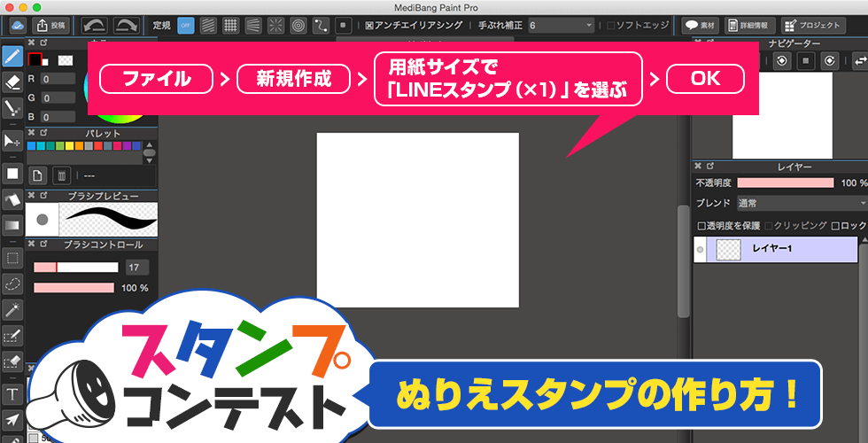Image resolution: width=868 pixels, height=443 pixels.
Task: Pick the purple palette swatch
Action: [127, 145]
